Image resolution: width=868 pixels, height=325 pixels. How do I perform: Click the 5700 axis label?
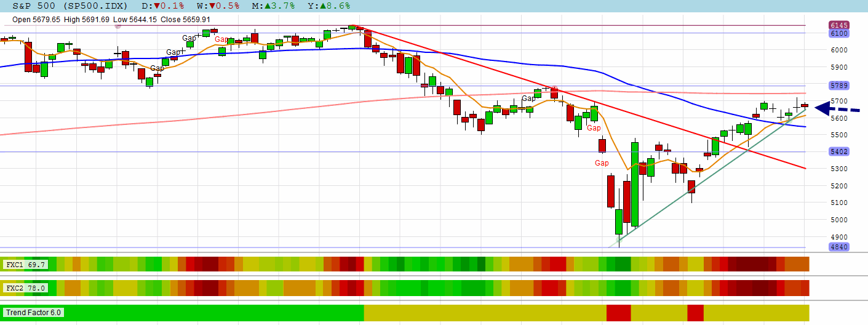pyautogui.click(x=839, y=101)
